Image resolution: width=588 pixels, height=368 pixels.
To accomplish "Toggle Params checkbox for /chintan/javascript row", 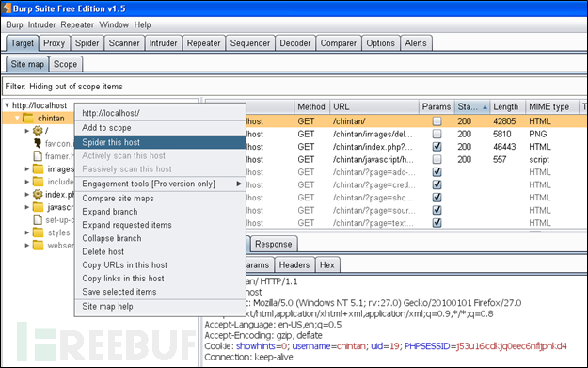I will pyautogui.click(x=437, y=159).
